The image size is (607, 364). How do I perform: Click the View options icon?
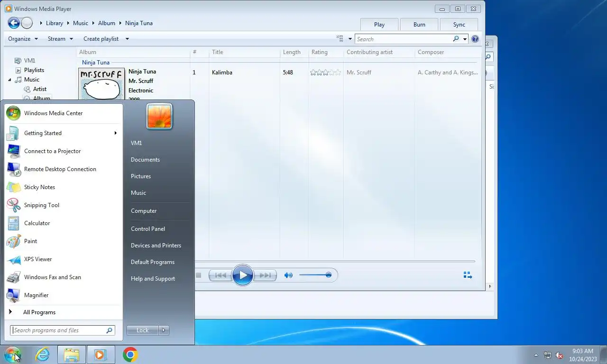coord(340,39)
